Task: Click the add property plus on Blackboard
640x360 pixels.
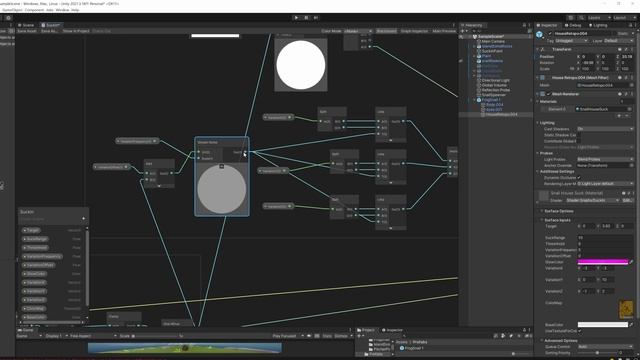Action: (x=83, y=218)
